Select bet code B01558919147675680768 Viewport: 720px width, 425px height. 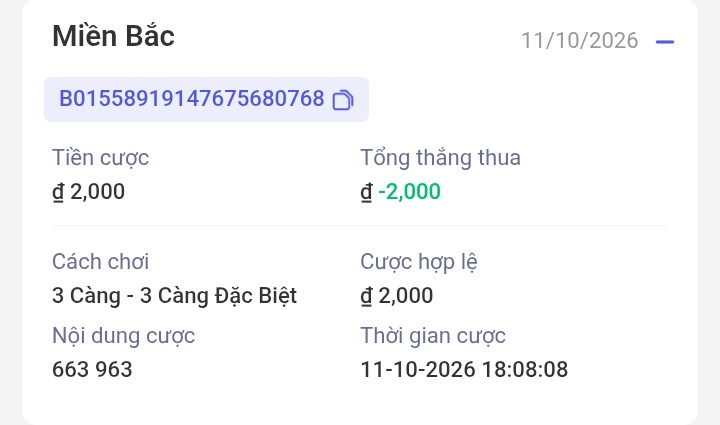tap(192, 99)
